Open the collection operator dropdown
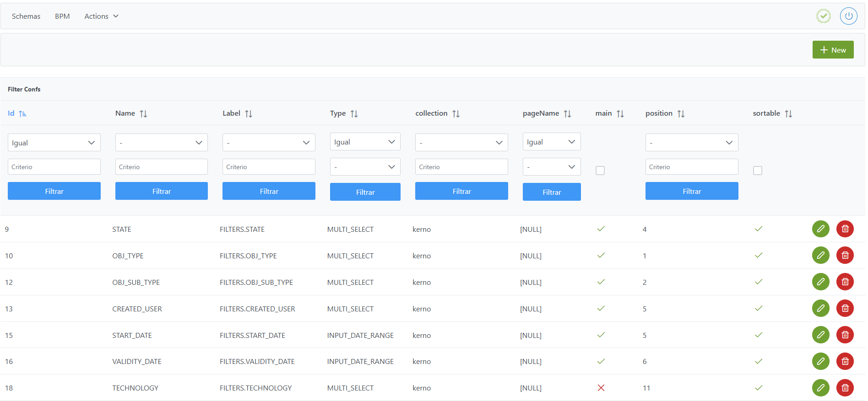868x401 pixels. 461,143
